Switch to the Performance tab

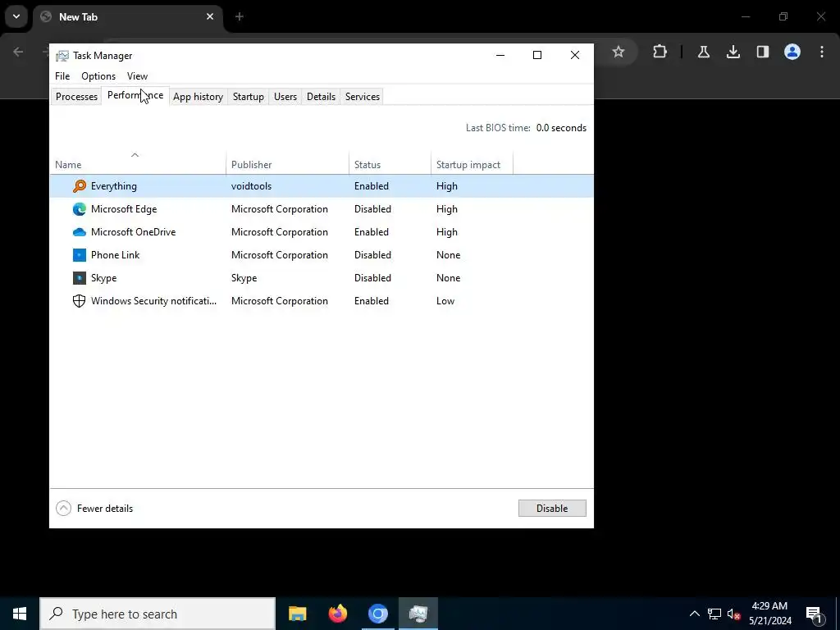point(135,95)
